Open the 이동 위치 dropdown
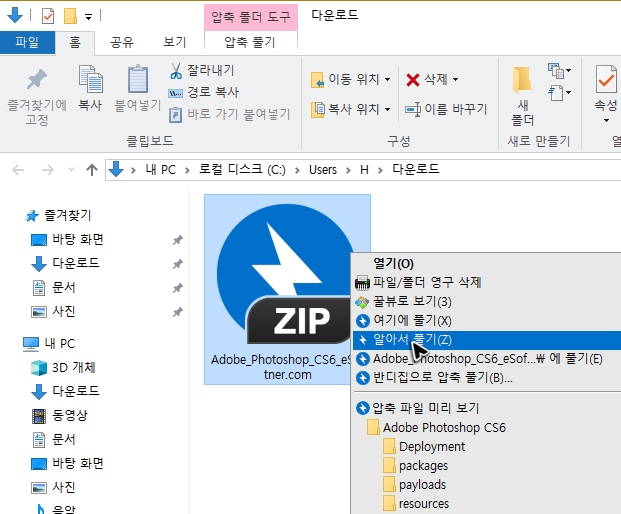 (351, 79)
